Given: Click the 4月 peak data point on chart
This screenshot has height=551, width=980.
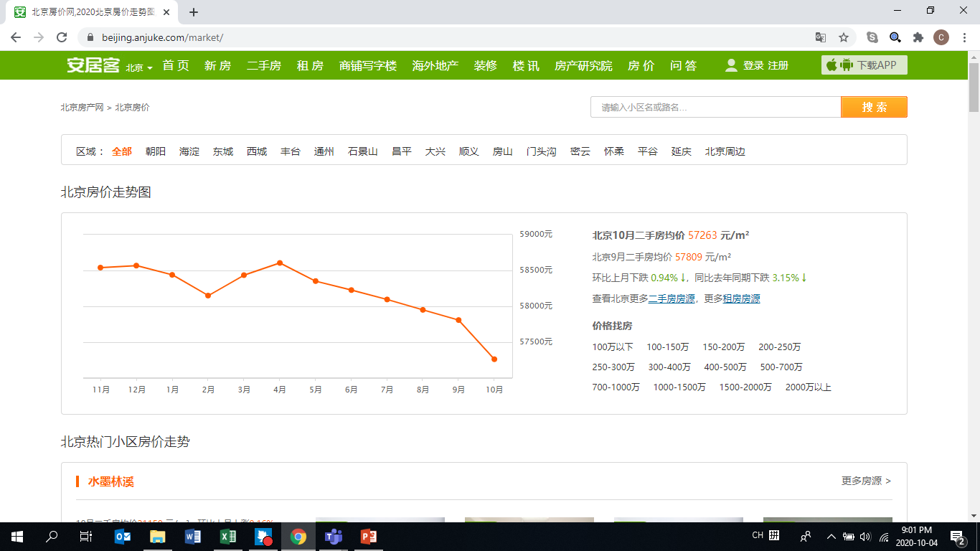Looking at the screenshot, I should (x=280, y=263).
